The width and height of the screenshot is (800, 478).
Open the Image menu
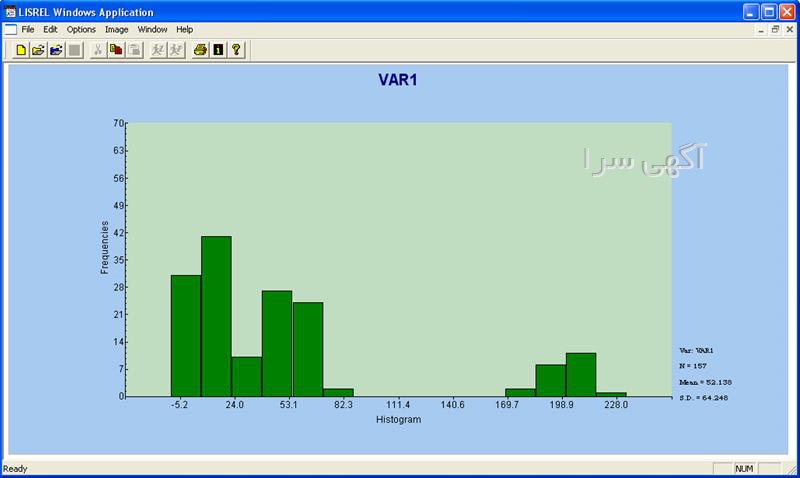tap(116, 30)
